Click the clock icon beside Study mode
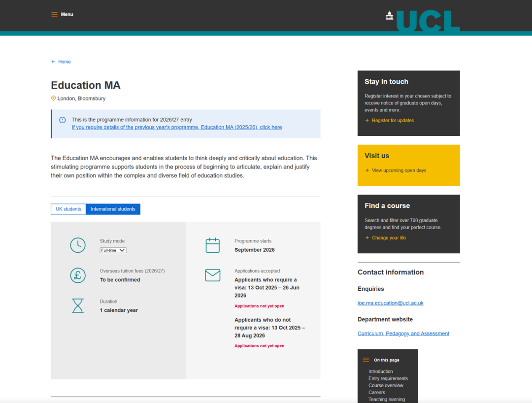Screen dimensions: 532x403 pos(78,245)
